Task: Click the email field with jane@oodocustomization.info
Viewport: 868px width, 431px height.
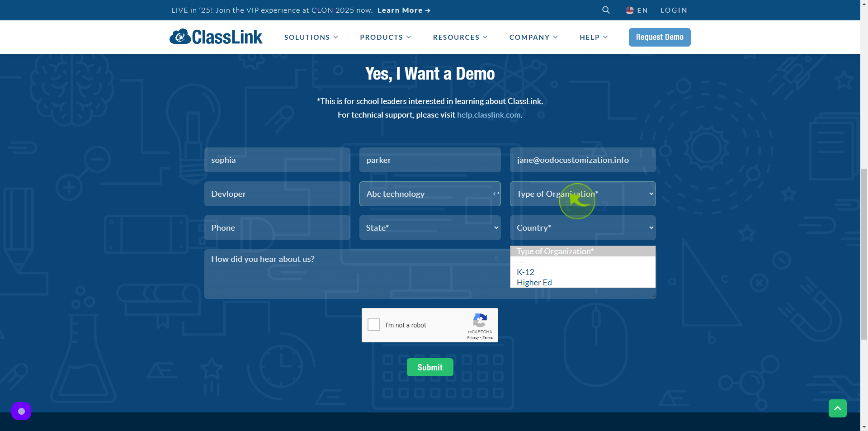Action: click(x=583, y=160)
